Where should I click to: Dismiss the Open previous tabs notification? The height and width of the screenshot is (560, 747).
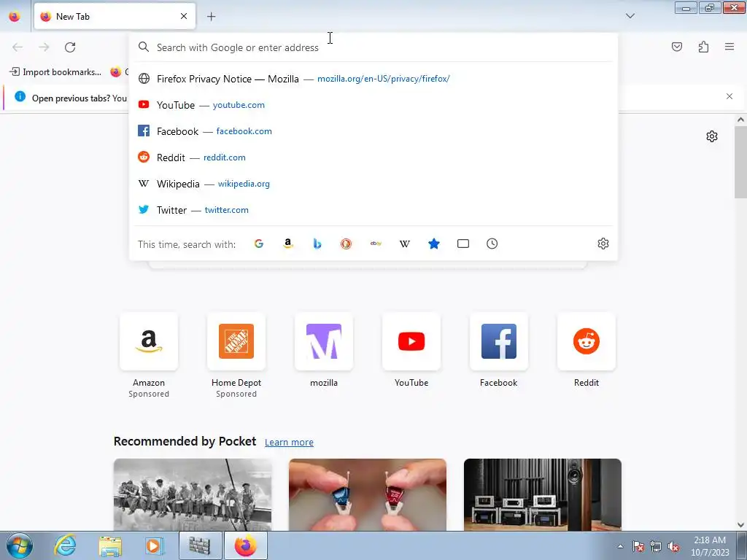(x=729, y=96)
